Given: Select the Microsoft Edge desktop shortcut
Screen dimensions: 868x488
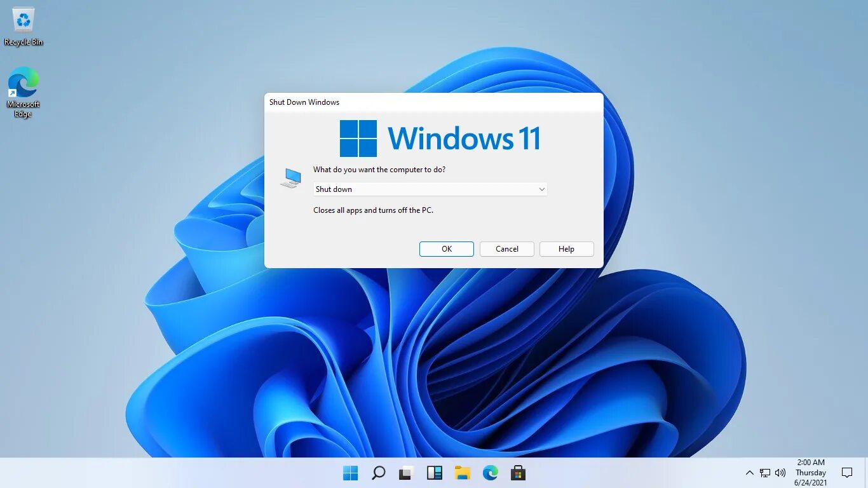Looking at the screenshot, I should [24, 93].
